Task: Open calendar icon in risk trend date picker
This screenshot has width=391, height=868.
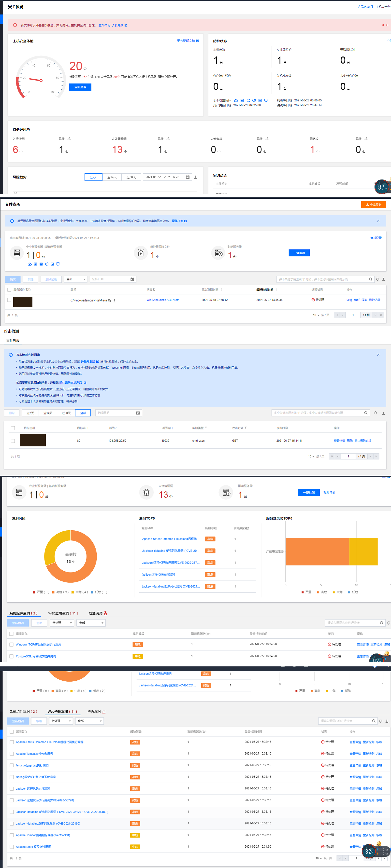Action: [188, 177]
